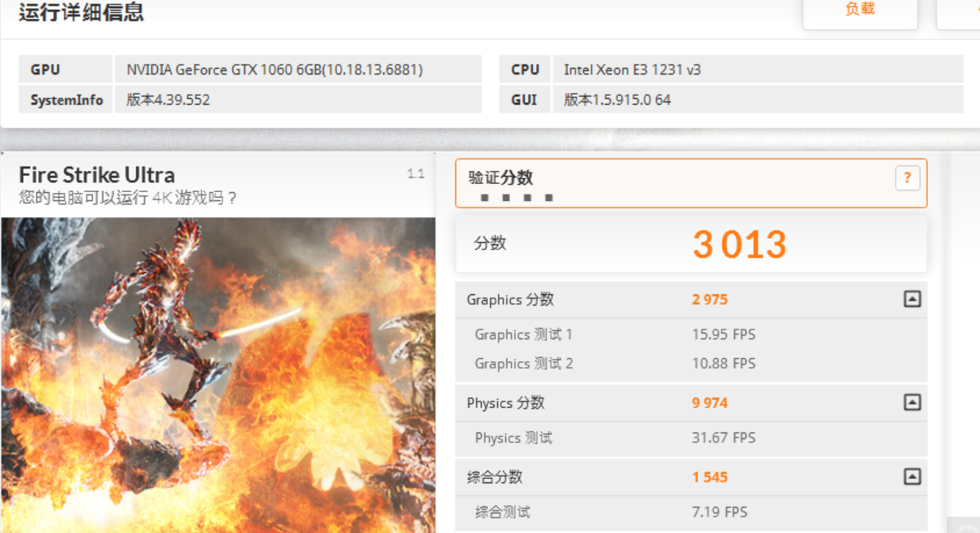
Task: Select the 15.95 FPS result
Action: (x=723, y=335)
